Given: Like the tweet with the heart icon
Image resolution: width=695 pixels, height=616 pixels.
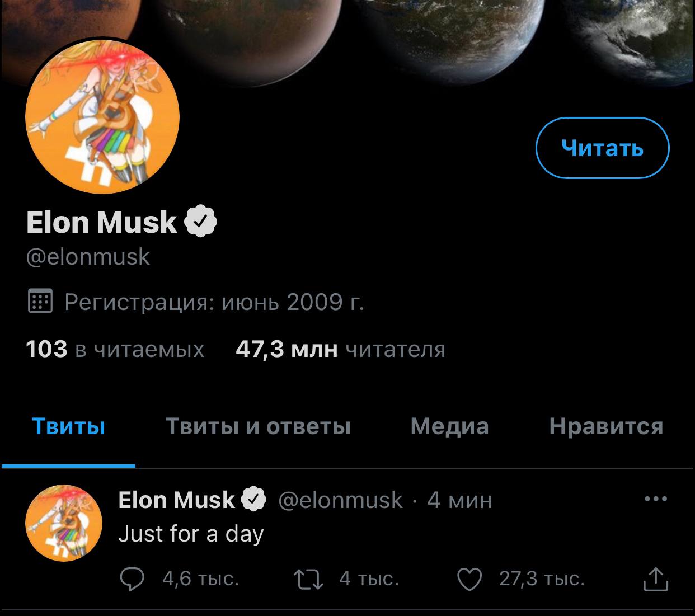Looking at the screenshot, I should tap(469, 579).
